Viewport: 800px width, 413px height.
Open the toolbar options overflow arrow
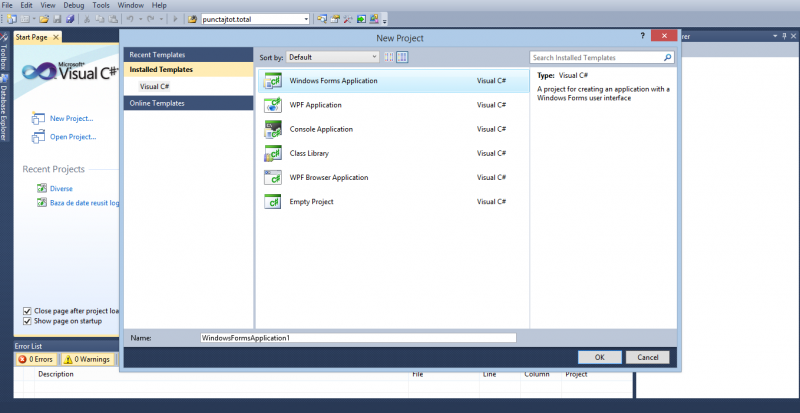[384, 20]
